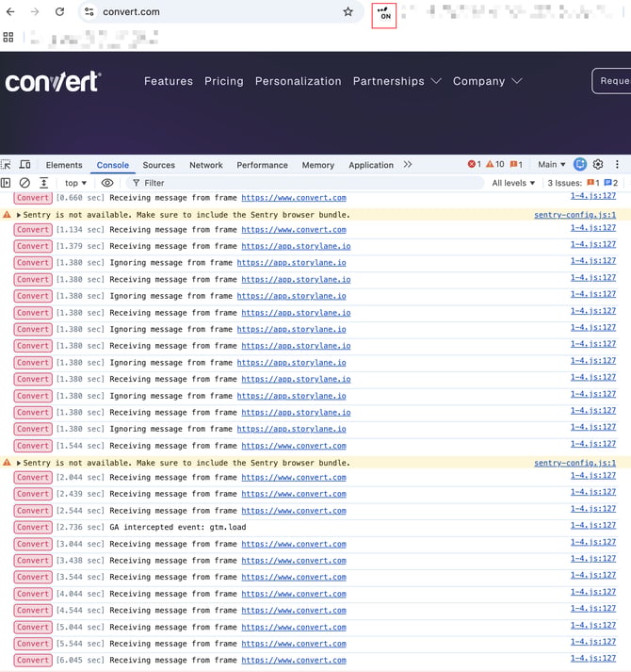Activate the DevTools inspect element picker
This screenshot has width=631, height=672.
click(6, 165)
